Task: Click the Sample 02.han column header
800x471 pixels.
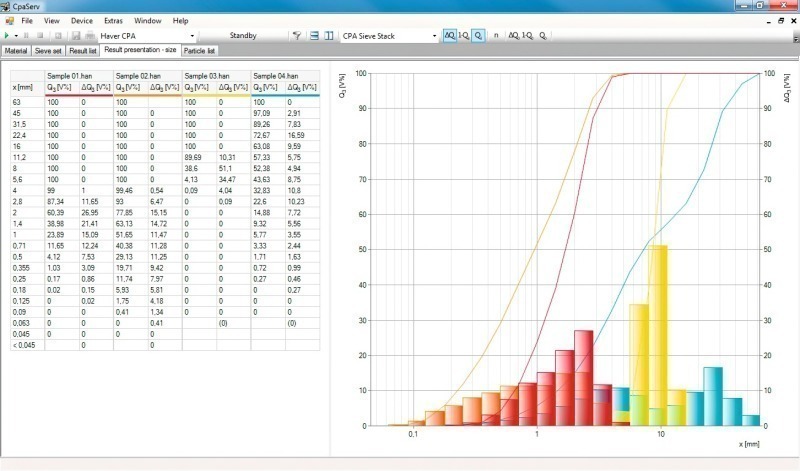Action: (147, 76)
